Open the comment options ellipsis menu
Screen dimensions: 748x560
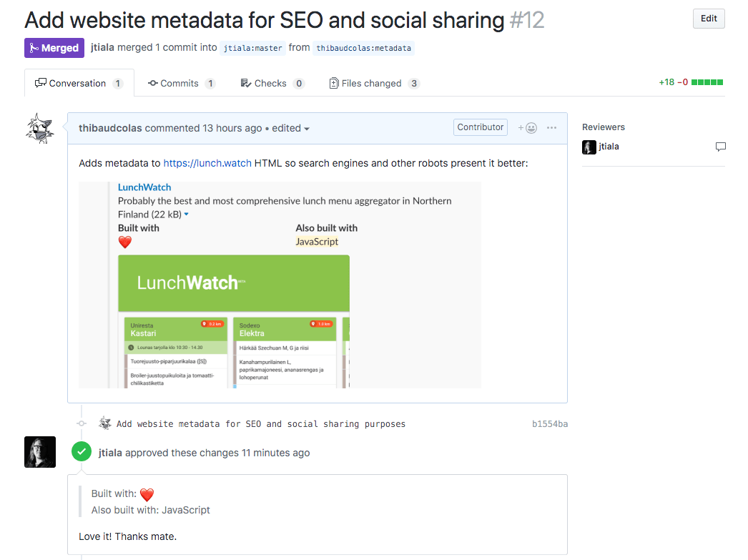tap(551, 127)
